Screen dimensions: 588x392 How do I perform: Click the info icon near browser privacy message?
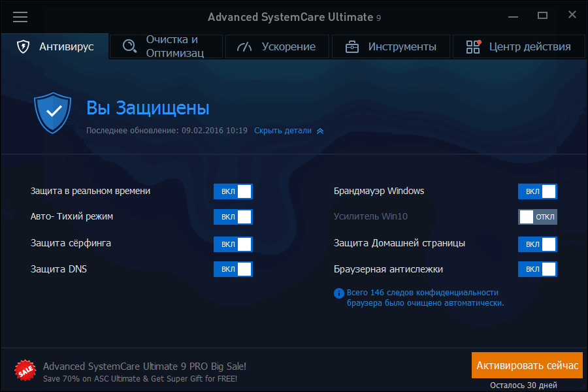[x=339, y=293]
